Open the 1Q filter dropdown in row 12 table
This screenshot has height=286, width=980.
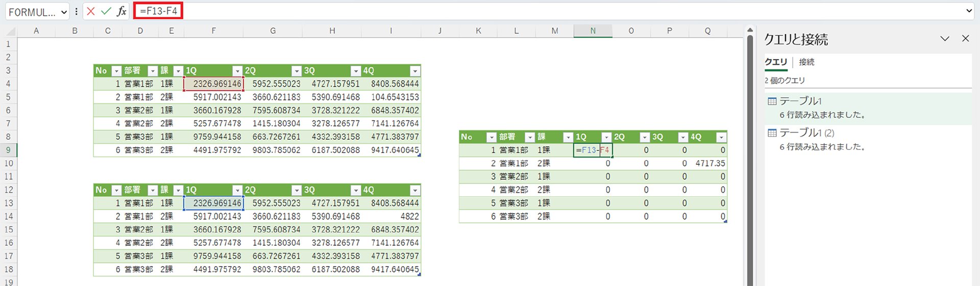[237, 190]
